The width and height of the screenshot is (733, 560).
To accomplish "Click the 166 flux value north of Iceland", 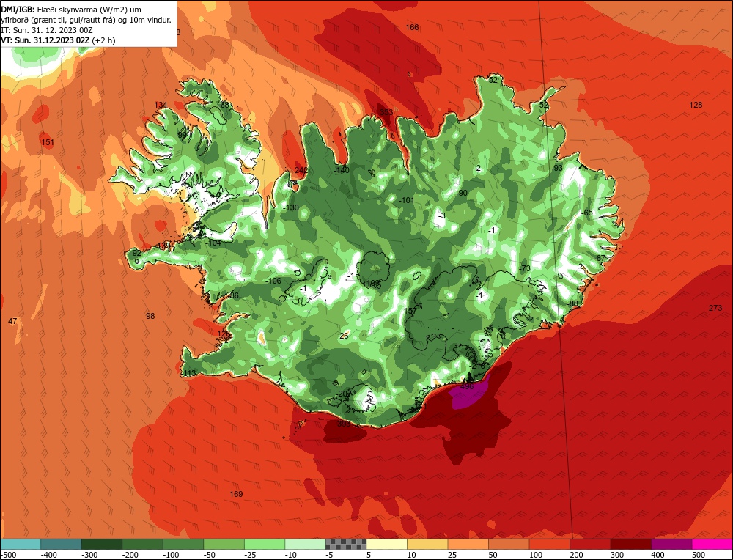I will pyautogui.click(x=412, y=27).
